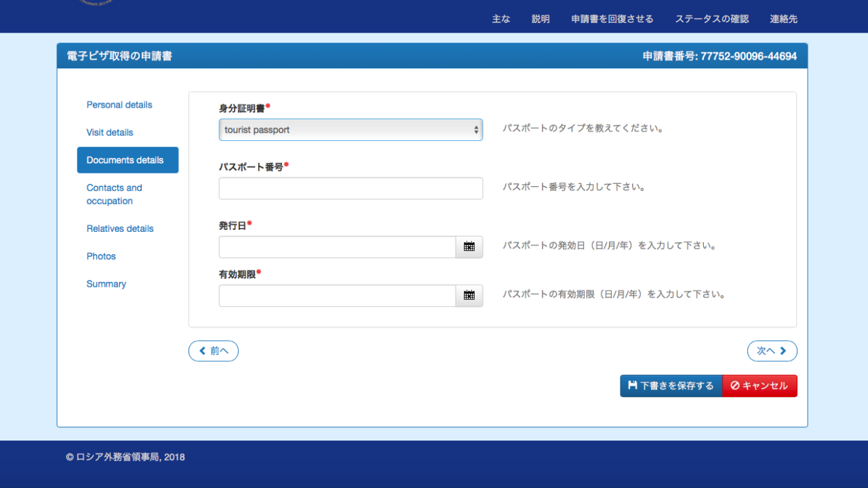
Task: Save draft with 下書きを保存する button
Action: click(671, 386)
